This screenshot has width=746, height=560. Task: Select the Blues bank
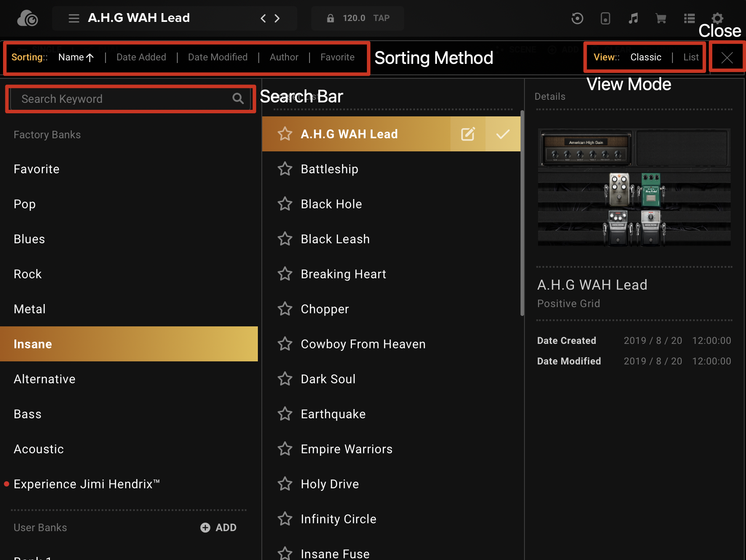point(129,239)
